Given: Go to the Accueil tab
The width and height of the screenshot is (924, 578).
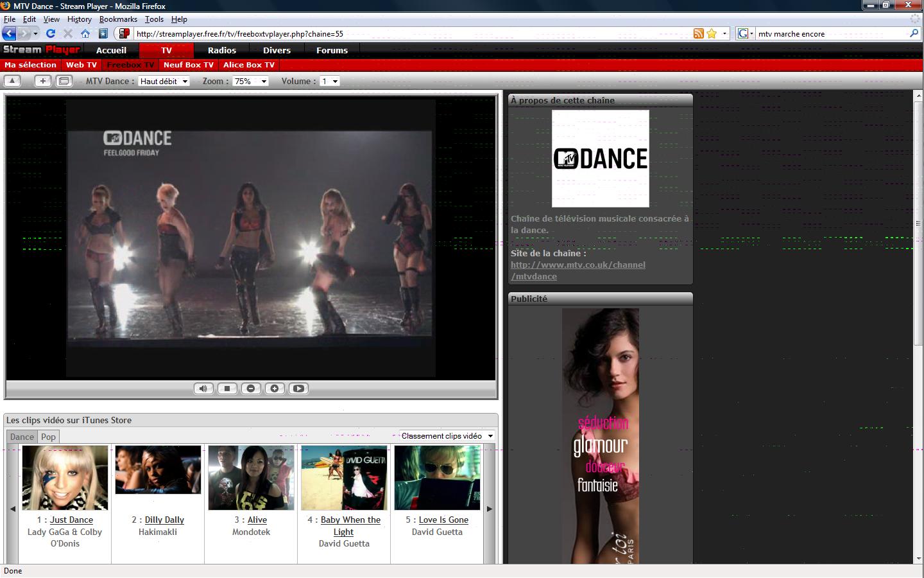Looking at the screenshot, I should pyautogui.click(x=111, y=50).
